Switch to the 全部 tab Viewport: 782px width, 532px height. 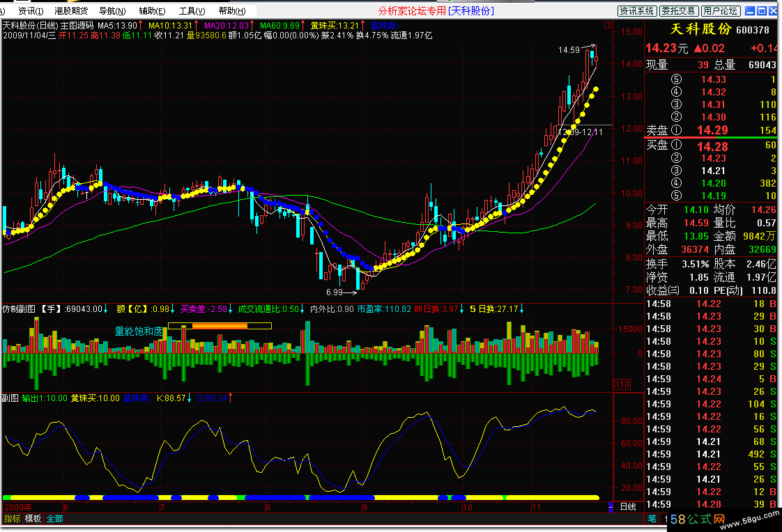(54, 519)
